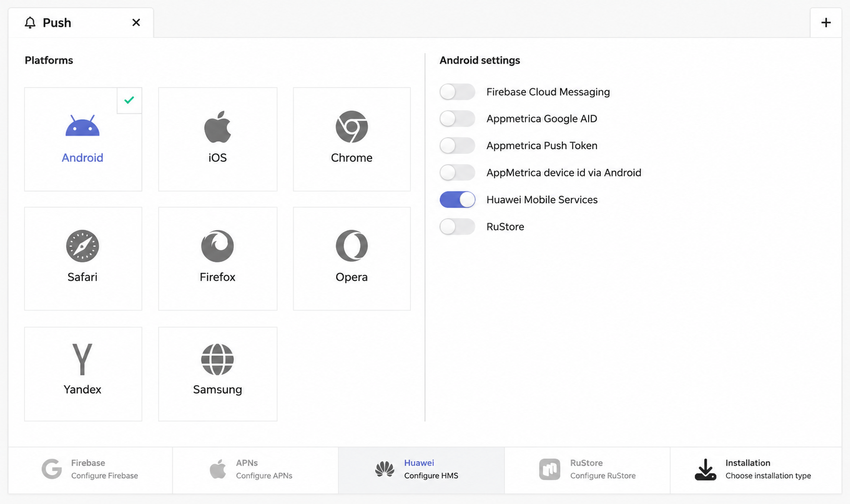The width and height of the screenshot is (850, 504).
Task: Select the Yandex platform label
Action: (x=82, y=389)
